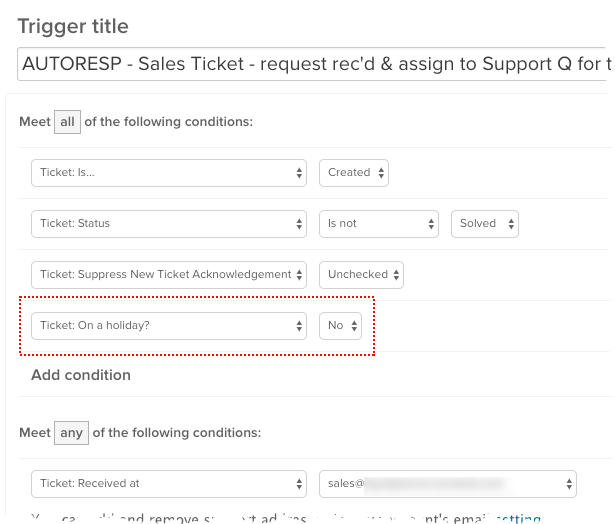Expand the 'Ticket: Status' field dropdown
615x524 pixels.
tap(168, 223)
